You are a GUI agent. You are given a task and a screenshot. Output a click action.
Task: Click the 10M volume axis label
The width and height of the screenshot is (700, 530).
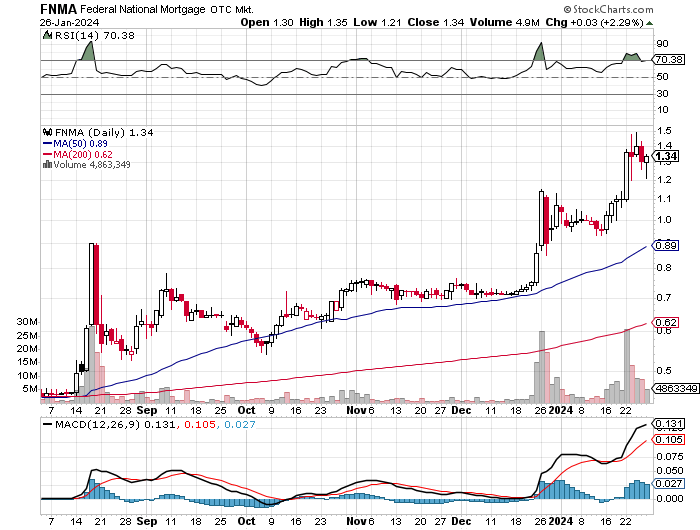pyautogui.click(x=27, y=376)
